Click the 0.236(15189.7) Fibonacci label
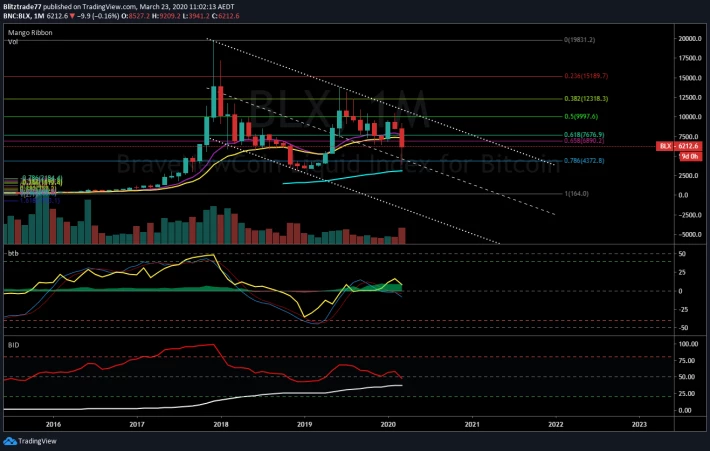This screenshot has width=710, height=451. (x=586, y=76)
